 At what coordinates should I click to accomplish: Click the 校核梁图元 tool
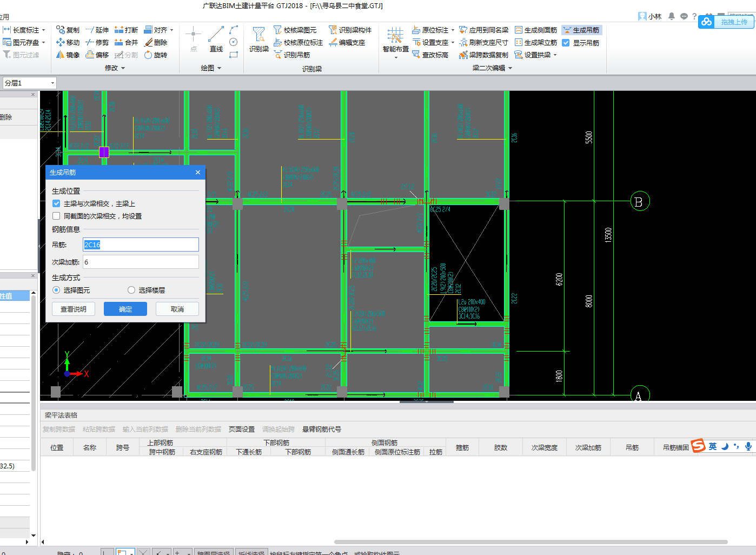(x=295, y=30)
